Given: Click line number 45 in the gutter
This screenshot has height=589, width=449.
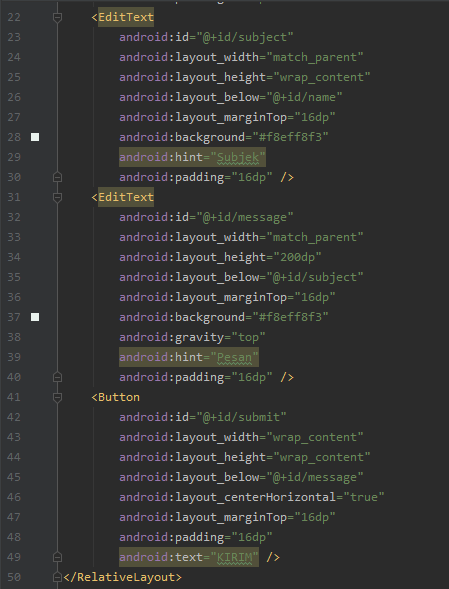Looking at the screenshot, I should [14, 477].
